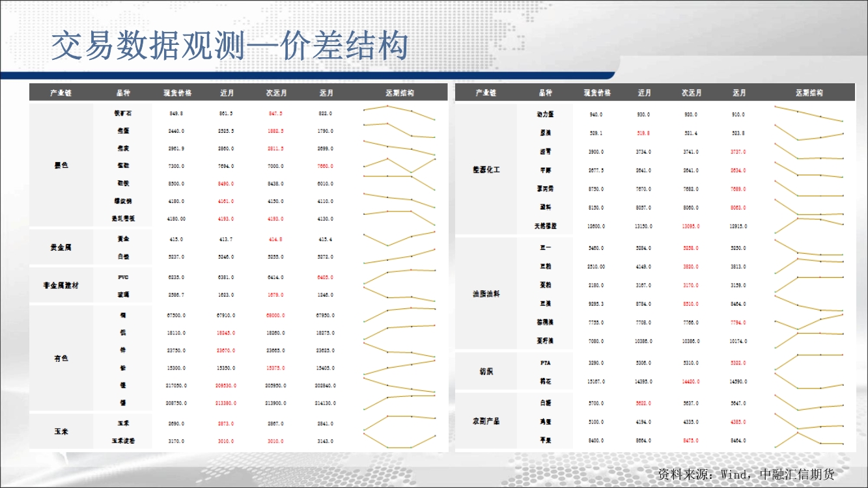
Task: Click the forward-structure sparkline for 铁矿石
Action: tap(399, 113)
